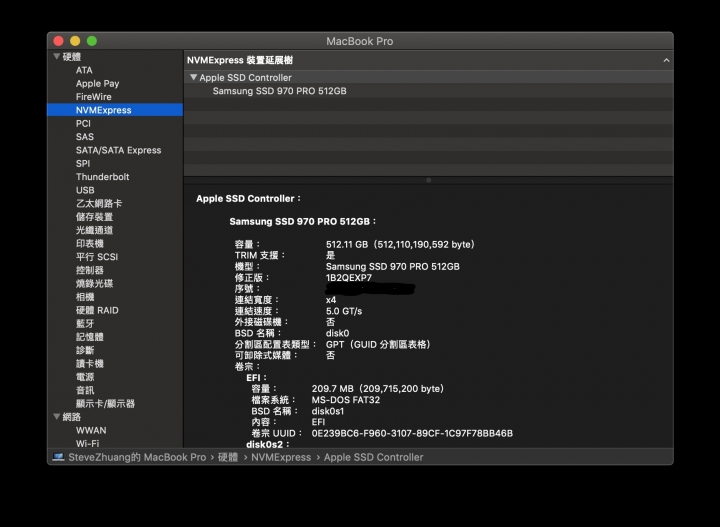The image size is (720, 527).
Task: Click the EFI volume UUID value
Action: point(412,433)
